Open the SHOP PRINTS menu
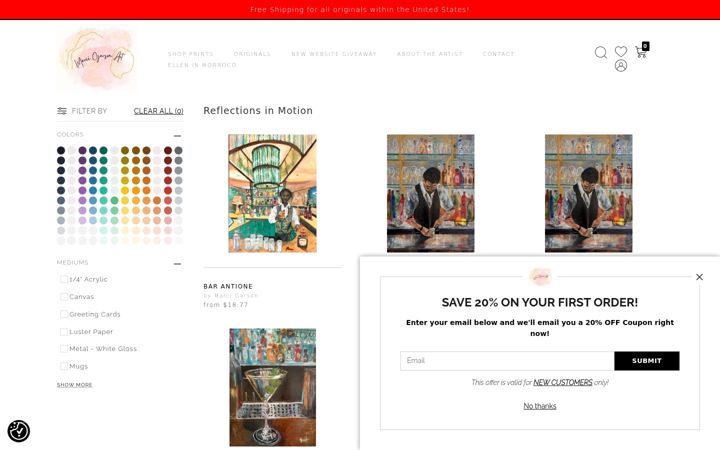Viewport: 720px width, 450px height. coord(191,54)
